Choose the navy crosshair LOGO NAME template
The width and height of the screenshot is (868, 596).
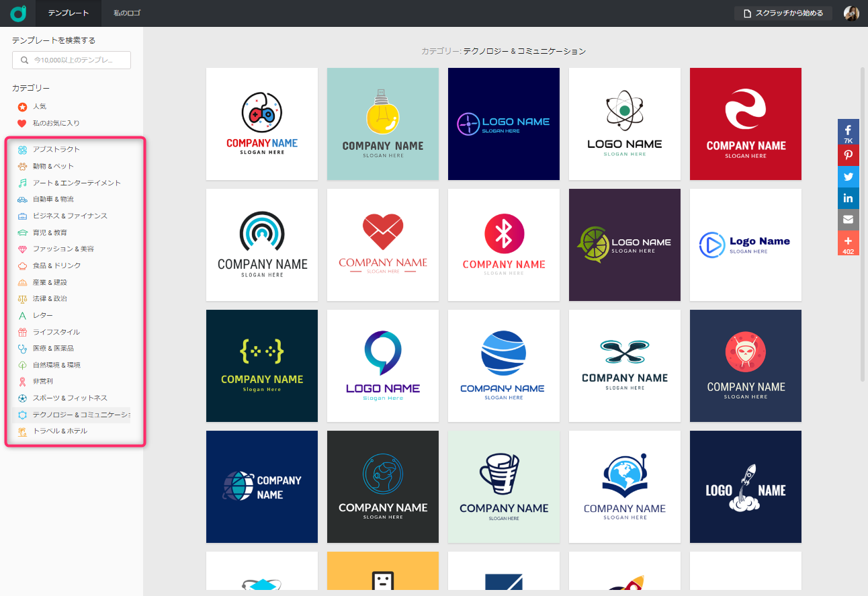(x=504, y=124)
